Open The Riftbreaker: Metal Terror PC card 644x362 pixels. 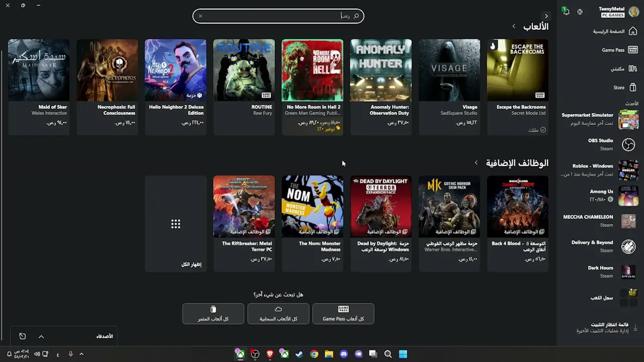[x=244, y=223]
